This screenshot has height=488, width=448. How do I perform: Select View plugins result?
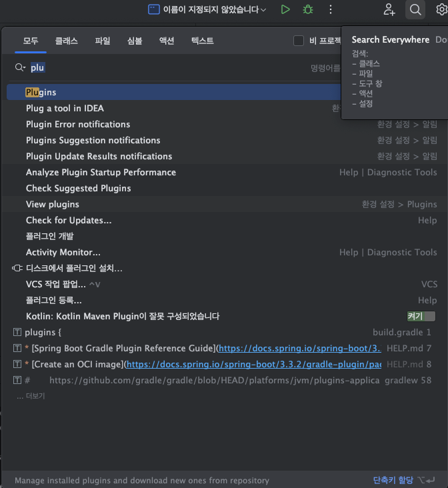223,204
